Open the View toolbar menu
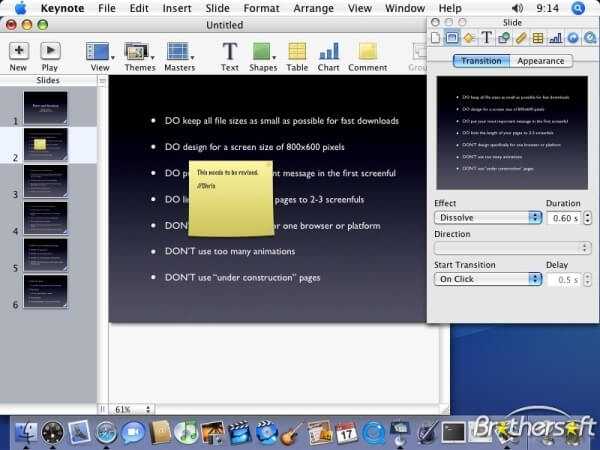Viewport: 600px width, 450px height. pos(100,56)
